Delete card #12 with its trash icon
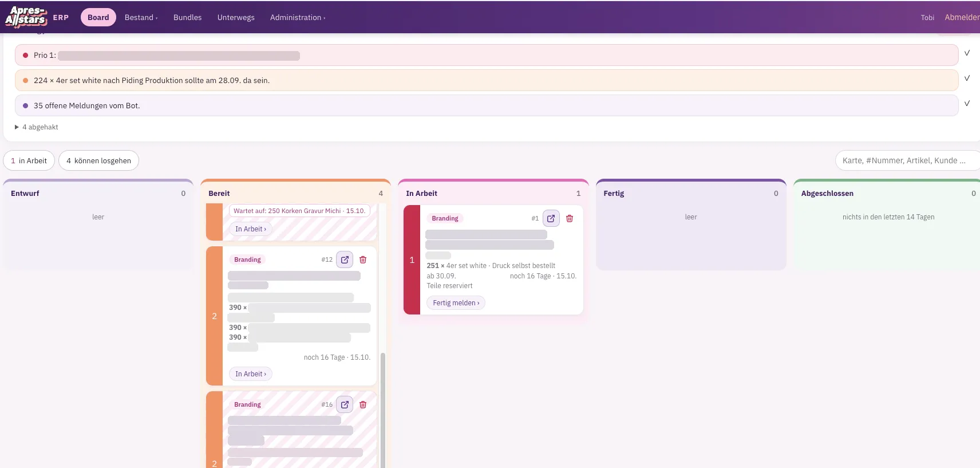The image size is (980, 468). click(363, 259)
